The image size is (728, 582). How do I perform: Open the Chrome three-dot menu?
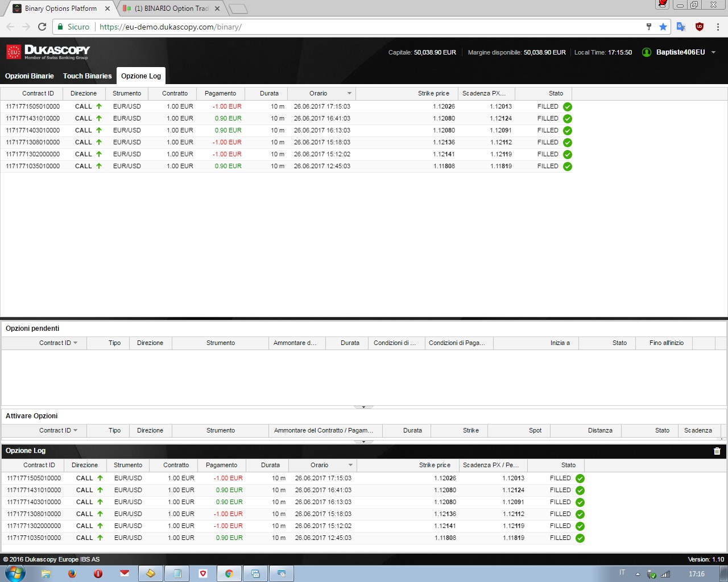tap(718, 27)
